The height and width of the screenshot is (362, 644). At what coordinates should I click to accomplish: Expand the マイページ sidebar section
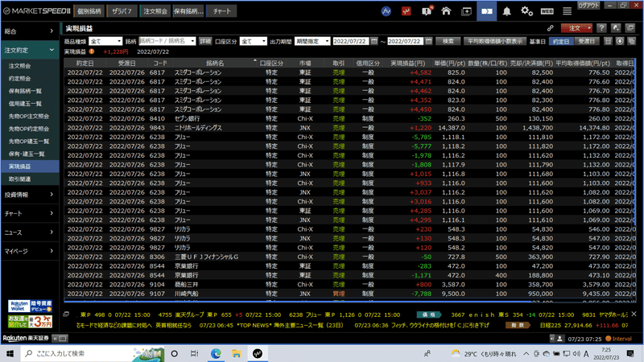[30, 251]
